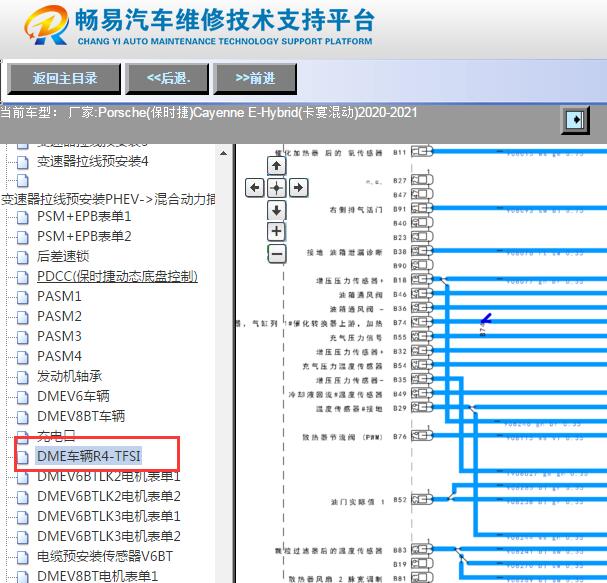Click connector pin B76 in diagram

point(422,436)
